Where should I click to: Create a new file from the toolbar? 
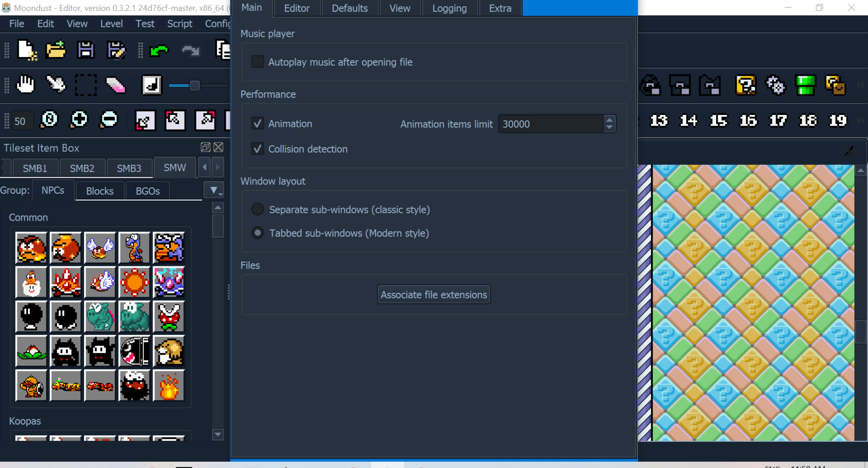(27, 50)
